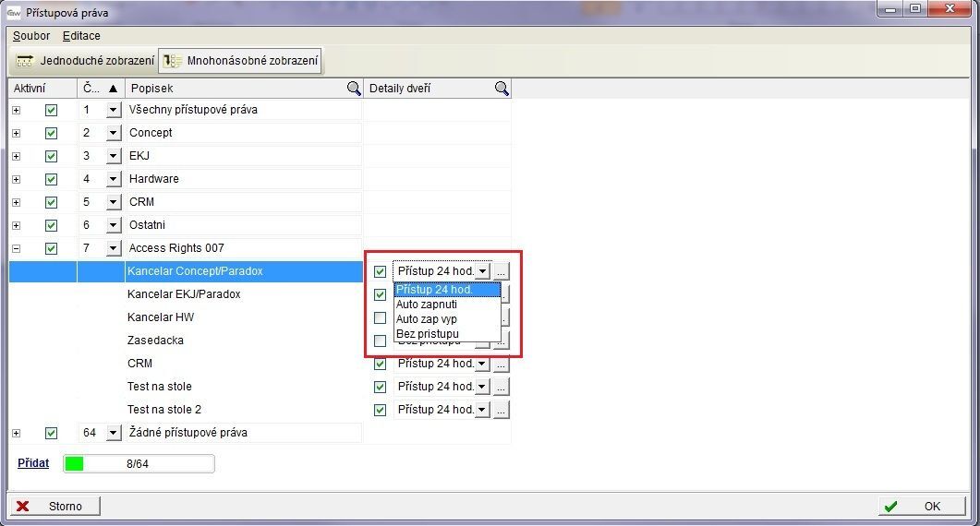Uncheck active checkbox for Concept row
This screenshot has height=526, width=980.
pyautogui.click(x=51, y=133)
